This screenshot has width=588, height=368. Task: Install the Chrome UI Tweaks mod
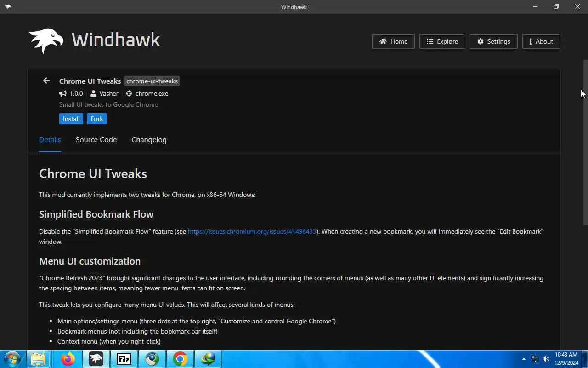click(x=71, y=119)
